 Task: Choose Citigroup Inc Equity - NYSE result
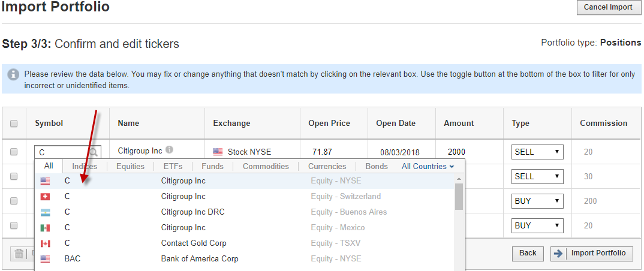point(245,181)
